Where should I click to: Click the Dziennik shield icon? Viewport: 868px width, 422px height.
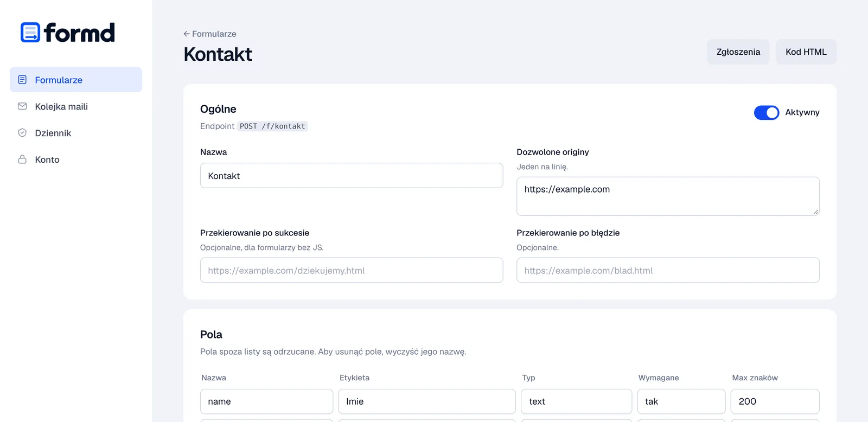[x=22, y=133]
